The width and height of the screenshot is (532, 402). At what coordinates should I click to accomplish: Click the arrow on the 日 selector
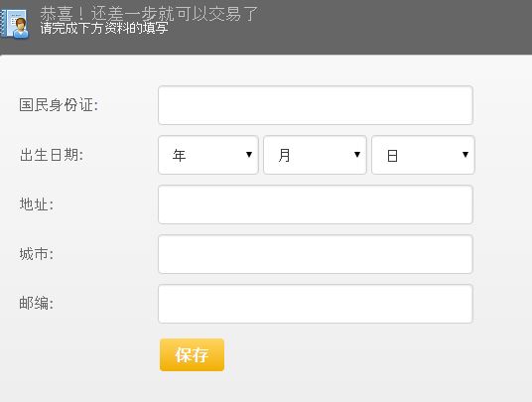(x=465, y=155)
